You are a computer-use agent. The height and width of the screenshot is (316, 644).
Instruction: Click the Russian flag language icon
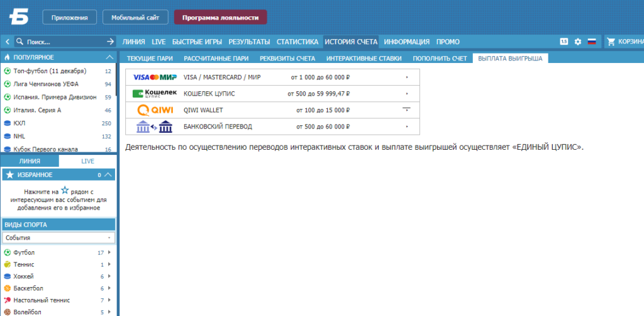591,42
